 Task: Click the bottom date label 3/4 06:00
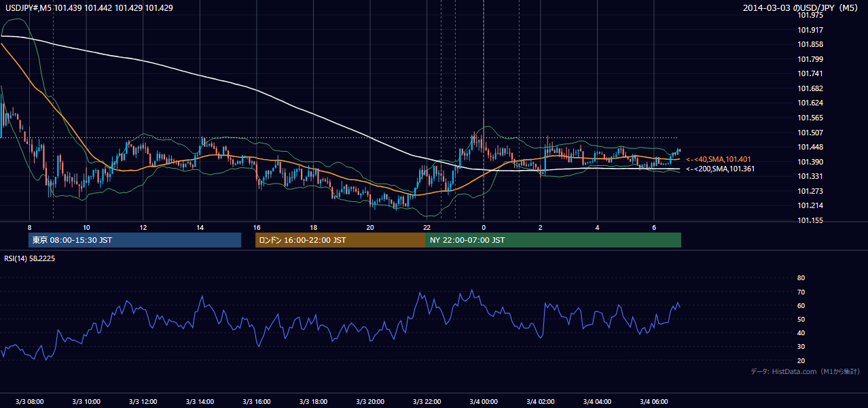[653, 402]
